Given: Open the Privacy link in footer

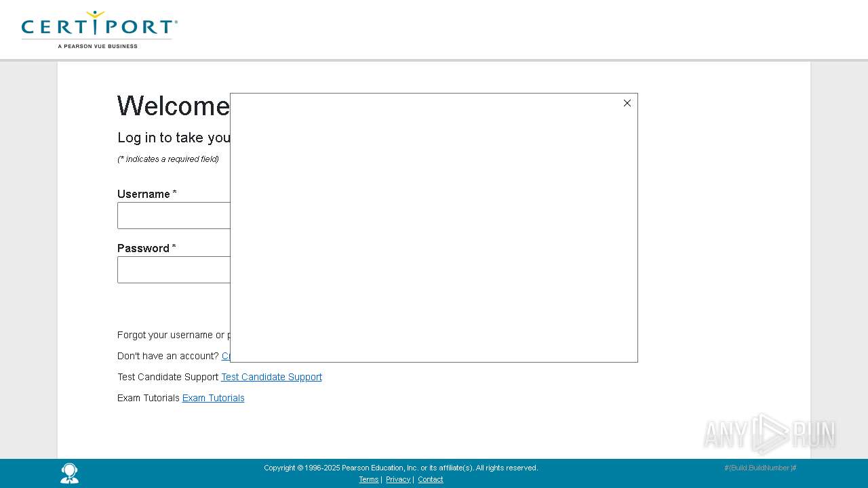Looking at the screenshot, I should (x=398, y=479).
